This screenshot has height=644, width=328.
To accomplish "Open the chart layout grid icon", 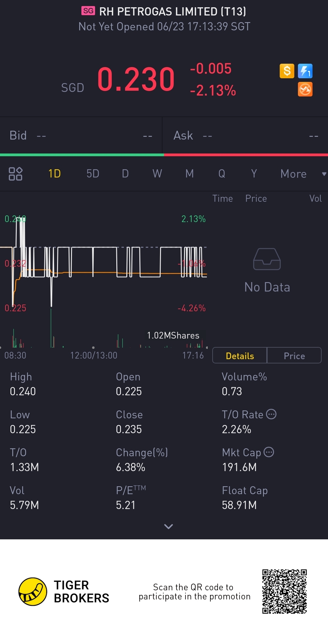I will click(15, 174).
